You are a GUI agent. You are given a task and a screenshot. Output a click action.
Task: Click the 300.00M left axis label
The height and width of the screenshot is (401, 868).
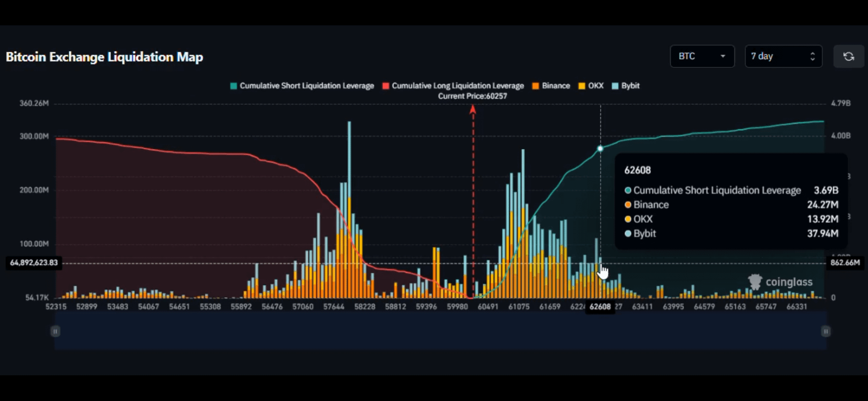[x=34, y=136]
